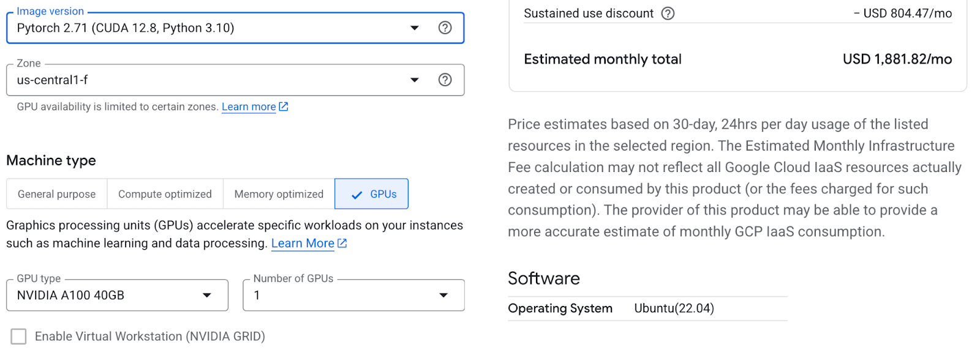
Task: Click help icon beside Zone field
Action: coord(445,80)
